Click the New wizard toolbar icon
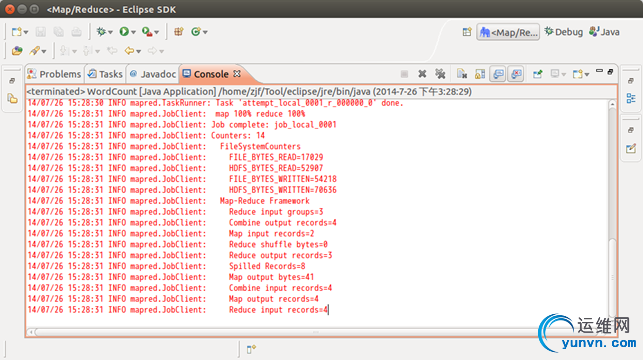 point(16,32)
